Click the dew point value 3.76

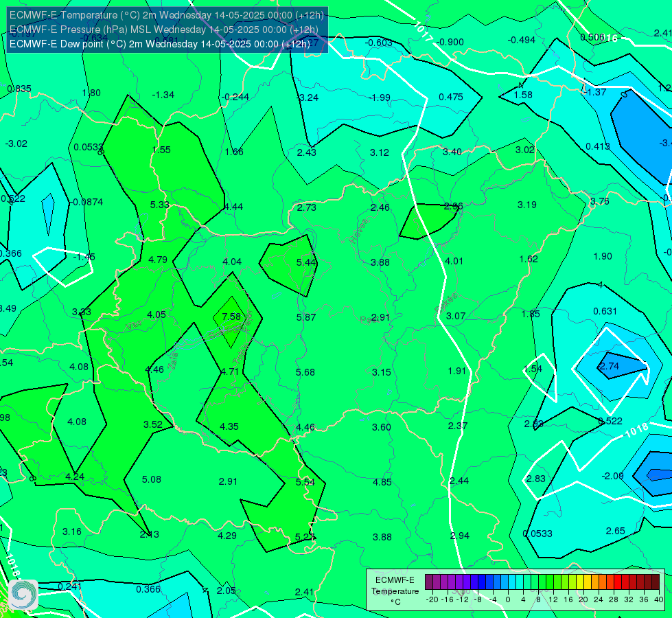coord(599,202)
